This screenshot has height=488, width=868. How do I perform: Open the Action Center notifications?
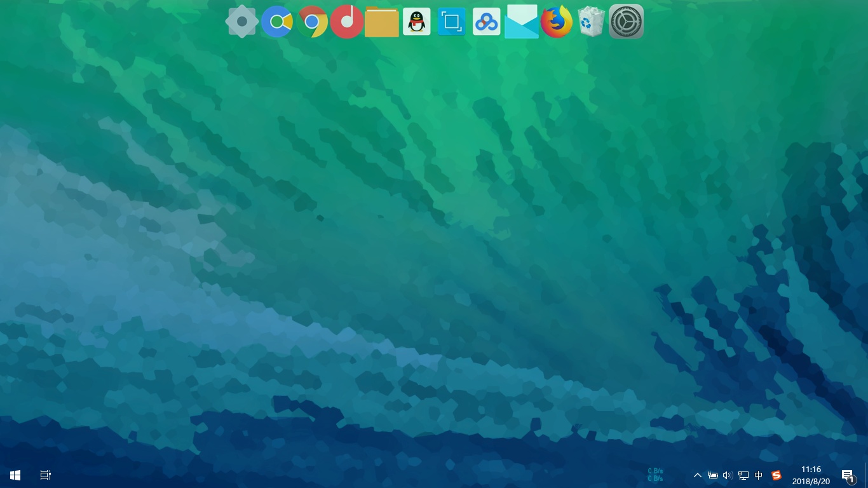848,475
